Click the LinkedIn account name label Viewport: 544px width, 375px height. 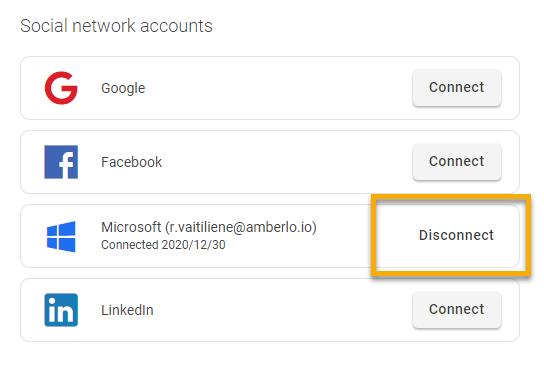[x=127, y=310]
